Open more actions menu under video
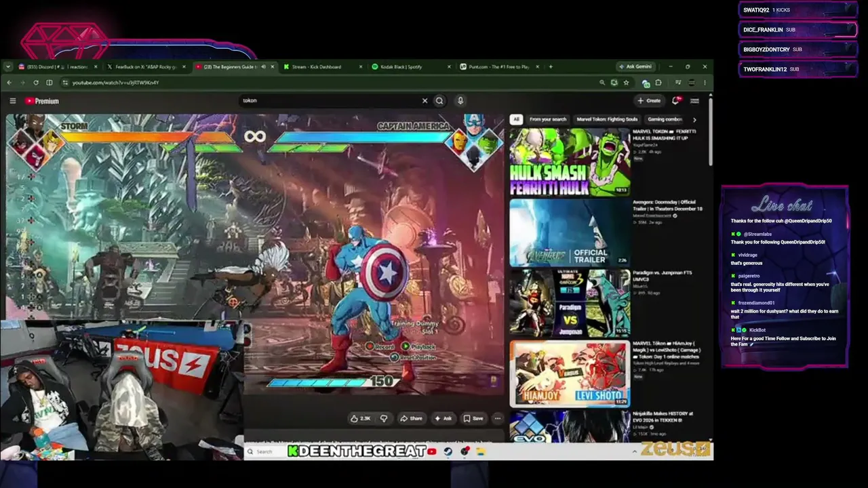868x488 pixels. 497,418
